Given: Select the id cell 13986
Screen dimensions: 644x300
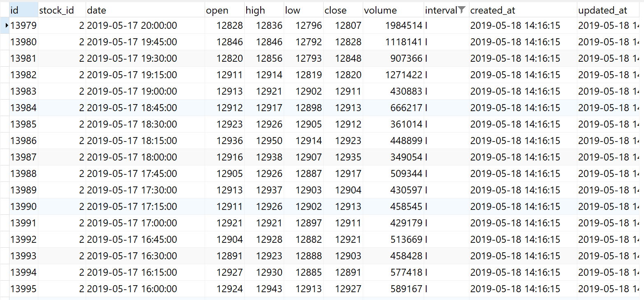Looking at the screenshot, I should (23, 141).
